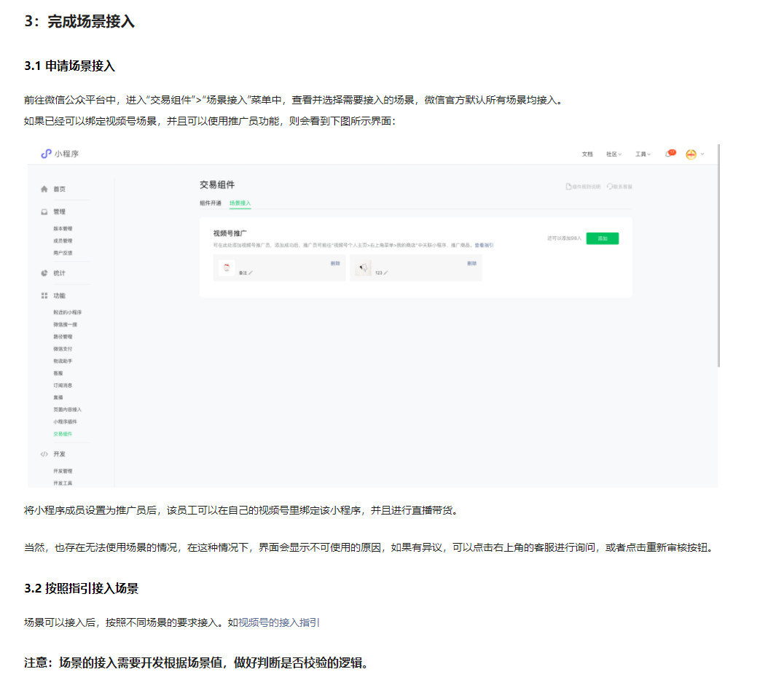Open 路径管理 in sidebar
The width and height of the screenshot is (784, 688).
(x=63, y=337)
